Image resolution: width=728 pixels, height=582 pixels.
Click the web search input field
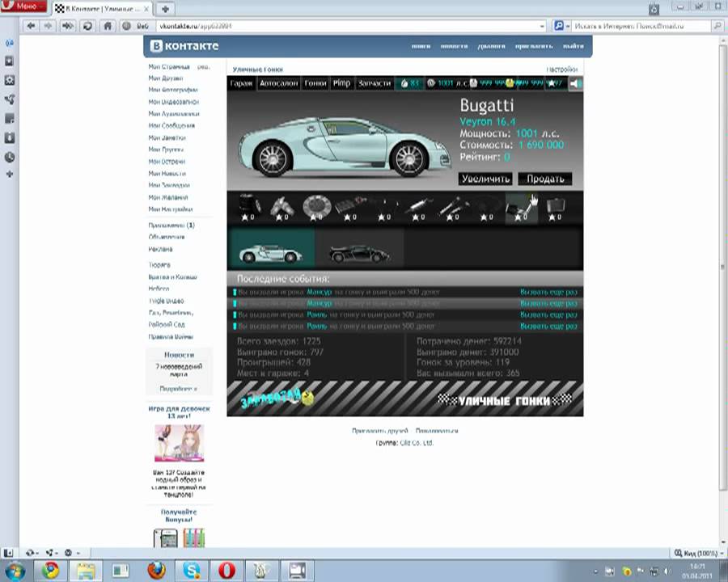[x=641, y=26]
